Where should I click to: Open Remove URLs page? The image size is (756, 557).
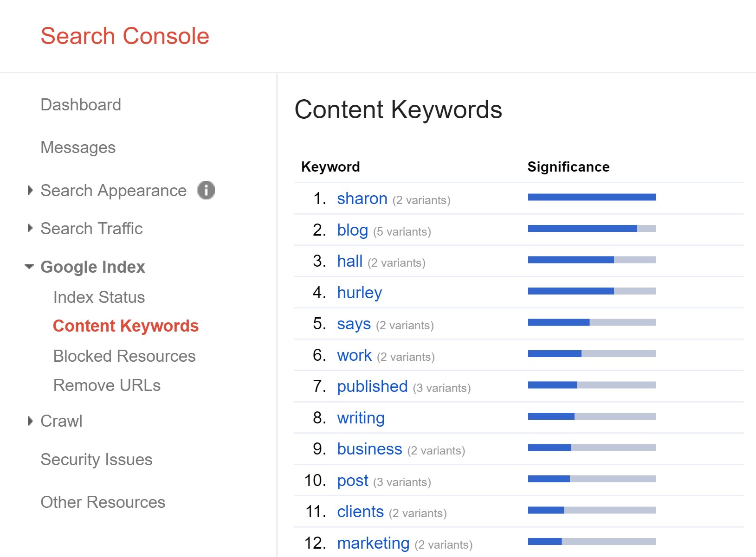point(107,385)
